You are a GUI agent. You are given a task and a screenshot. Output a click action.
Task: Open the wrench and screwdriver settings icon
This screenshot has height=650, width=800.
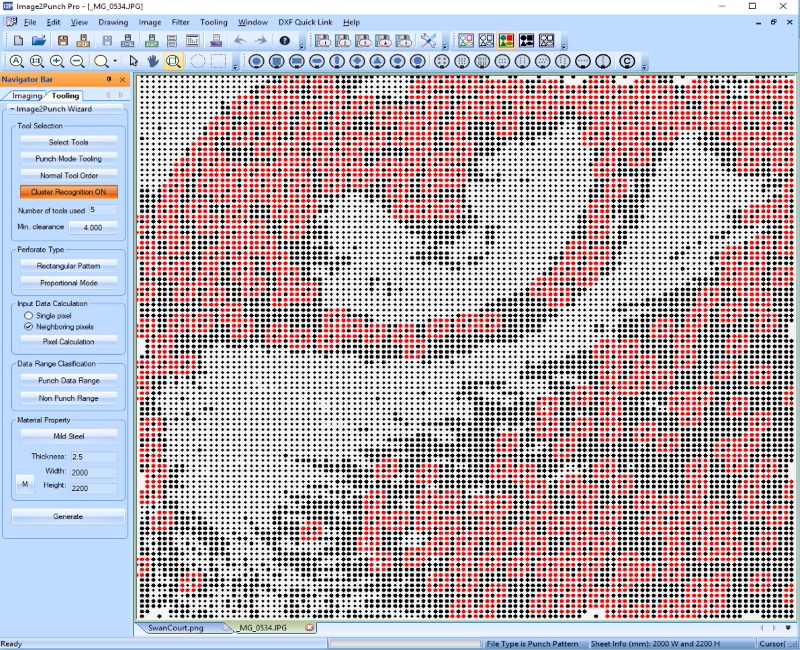pos(429,41)
